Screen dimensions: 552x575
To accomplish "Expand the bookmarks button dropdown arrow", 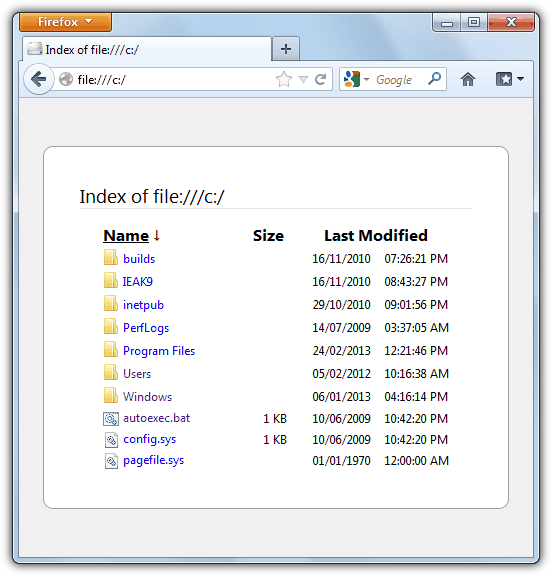I will (x=520, y=78).
